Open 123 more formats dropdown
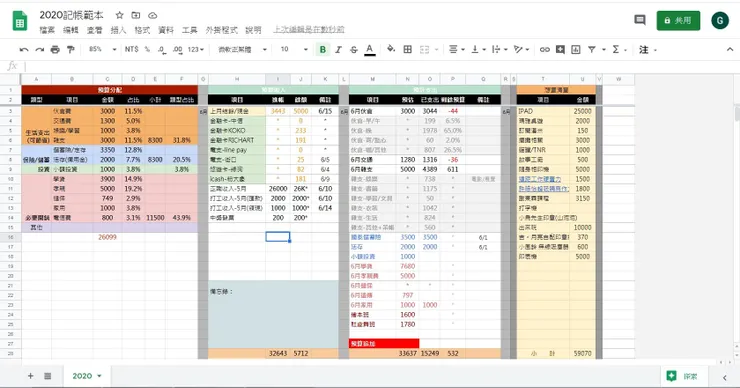This screenshot has height=388, width=740. click(x=195, y=49)
